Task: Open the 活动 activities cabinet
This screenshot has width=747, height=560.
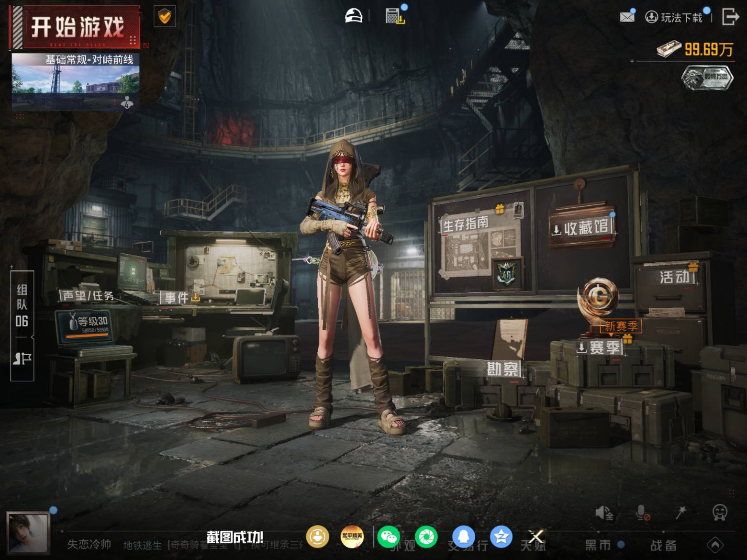Action: pyautogui.click(x=675, y=277)
